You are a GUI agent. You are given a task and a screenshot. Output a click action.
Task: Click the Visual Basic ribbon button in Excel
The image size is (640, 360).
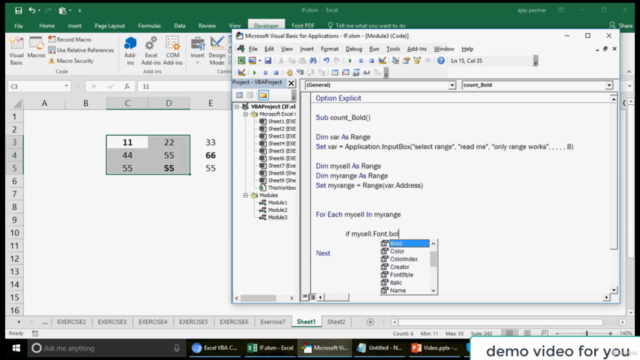coord(16,51)
